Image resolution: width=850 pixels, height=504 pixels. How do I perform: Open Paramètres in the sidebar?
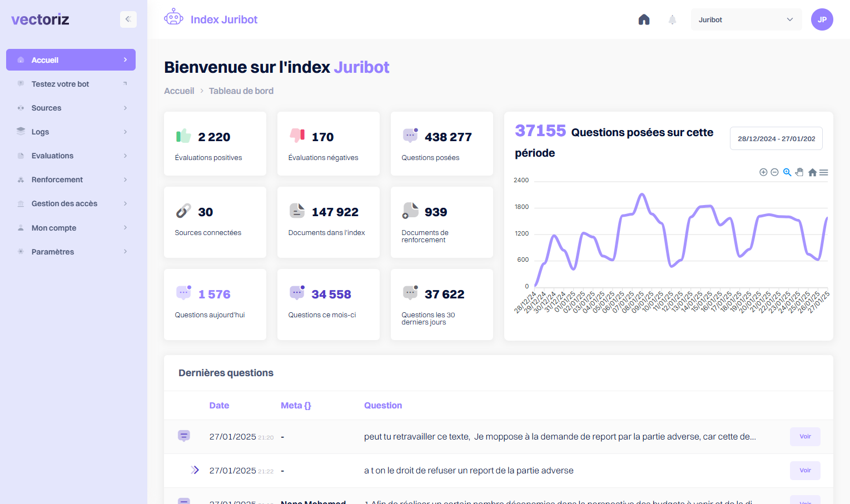71,252
